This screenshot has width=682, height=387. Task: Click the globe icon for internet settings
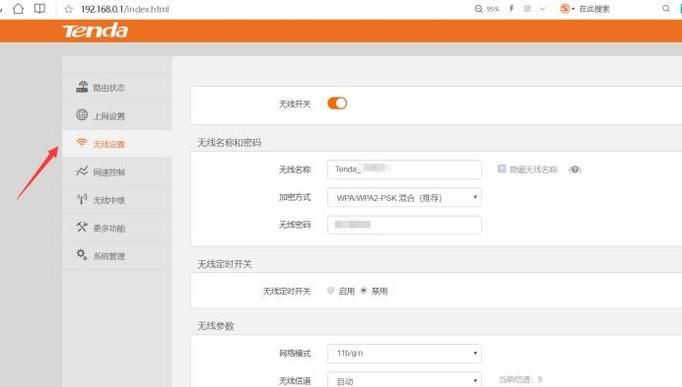82,115
